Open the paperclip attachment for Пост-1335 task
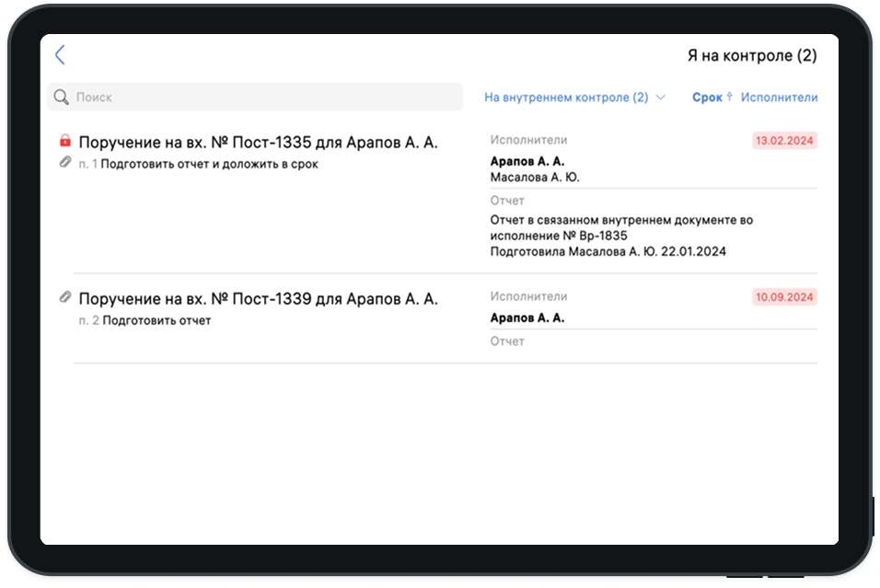 click(64, 164)
